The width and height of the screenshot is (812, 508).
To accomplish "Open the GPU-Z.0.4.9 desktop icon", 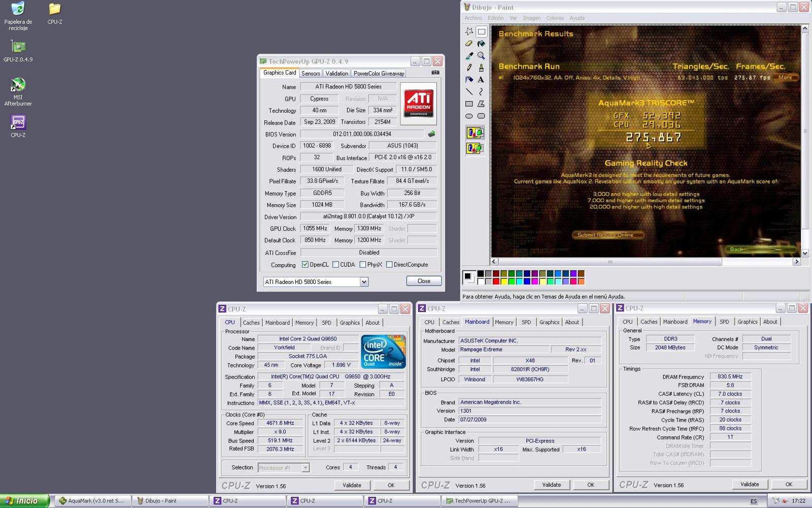I will (18, 50).
